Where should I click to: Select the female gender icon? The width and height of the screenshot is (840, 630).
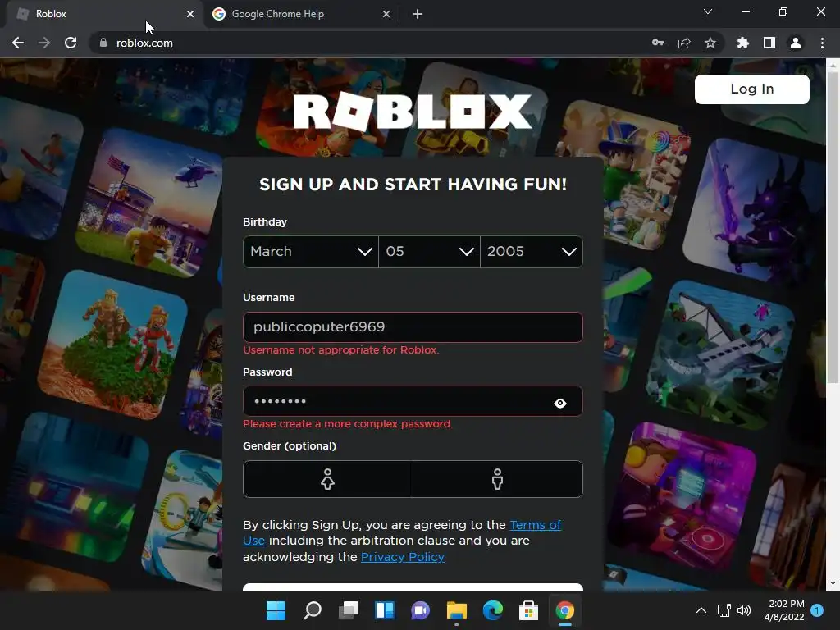pyautogui.click(x=328, y=479)
